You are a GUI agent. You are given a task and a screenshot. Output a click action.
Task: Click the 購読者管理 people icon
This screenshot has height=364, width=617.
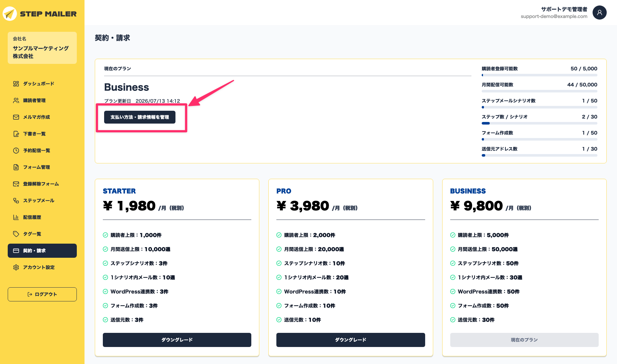click(x=16, y=100)
